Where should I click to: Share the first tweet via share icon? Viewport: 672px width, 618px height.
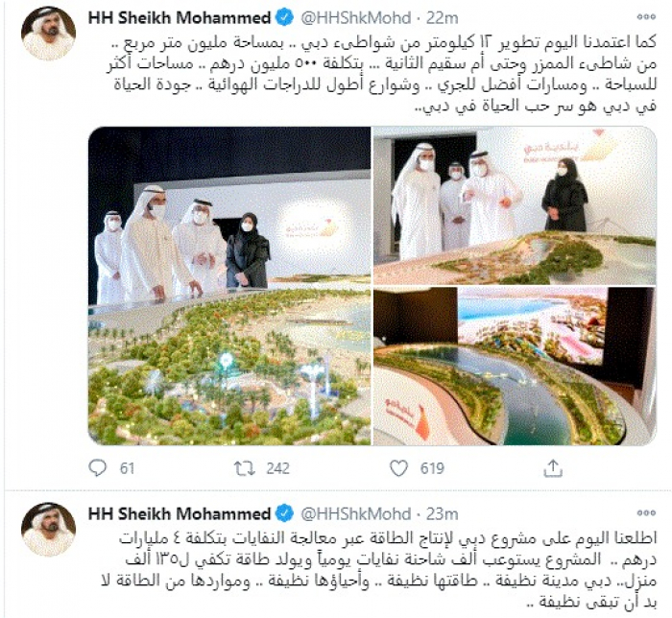pos(553,468)
